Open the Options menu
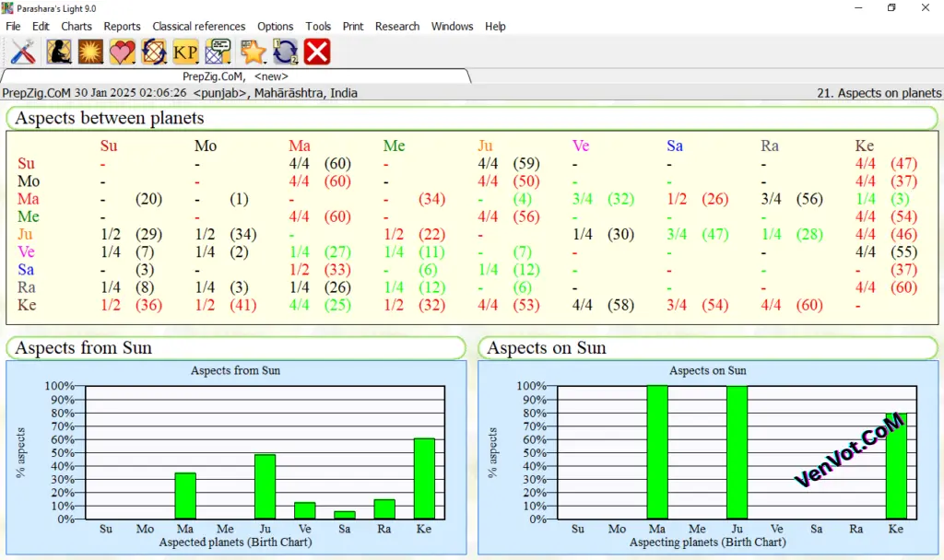The width and height of the screenshot is (944, 560). tap(275, 27)
